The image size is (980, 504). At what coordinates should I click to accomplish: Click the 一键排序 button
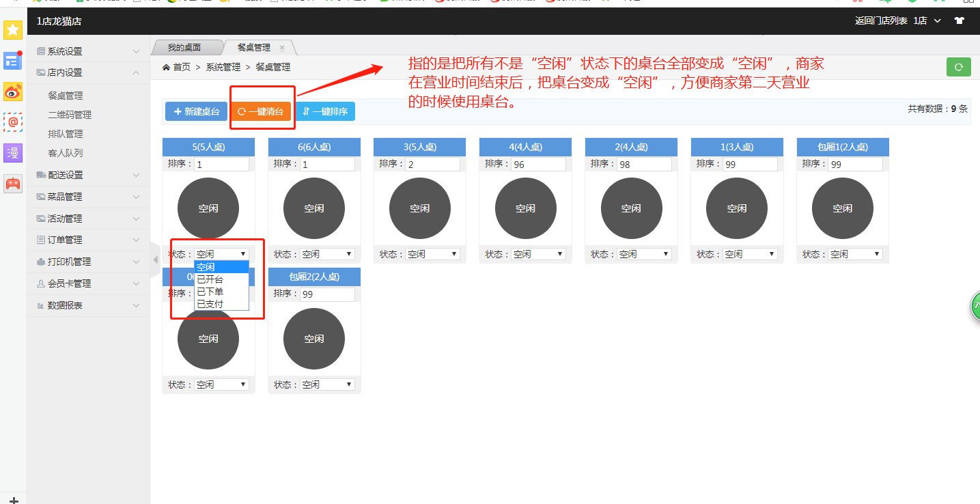[325, 111]
